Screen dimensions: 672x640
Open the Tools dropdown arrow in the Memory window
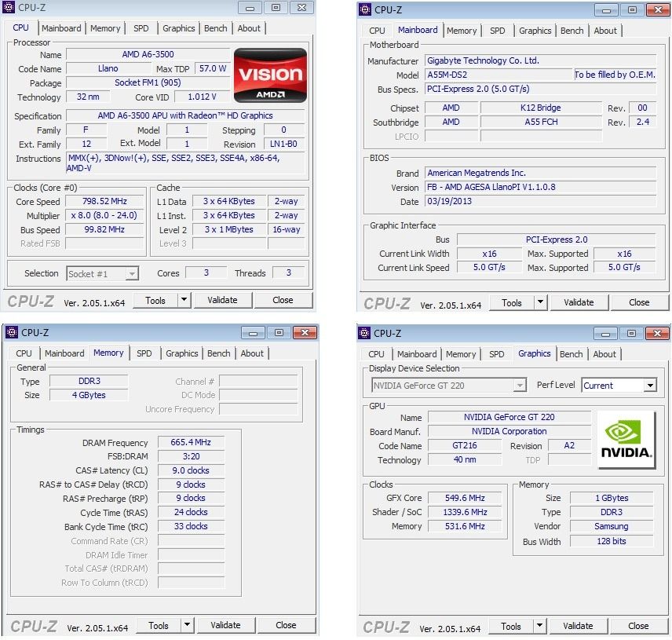click(x=187, y=625)
